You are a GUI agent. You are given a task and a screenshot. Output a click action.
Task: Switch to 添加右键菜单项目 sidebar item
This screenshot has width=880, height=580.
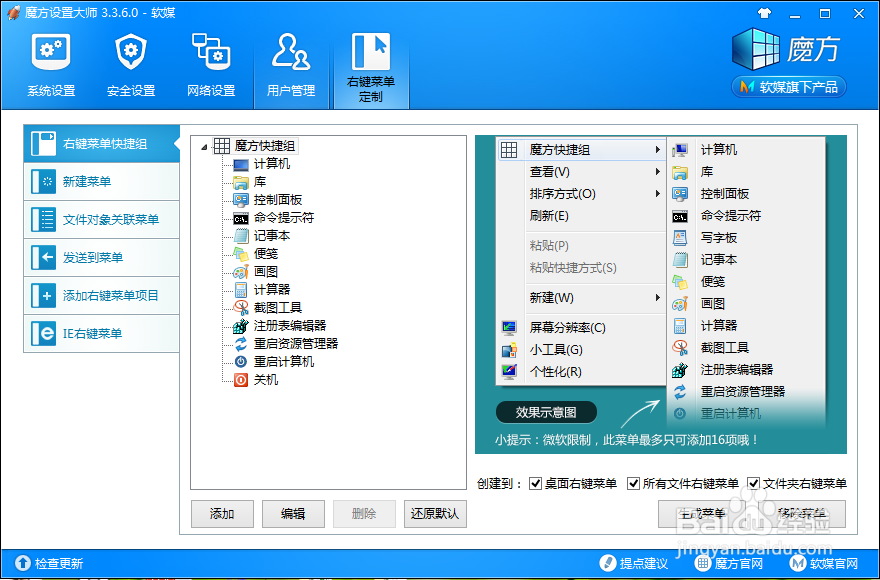coord(102,295)
